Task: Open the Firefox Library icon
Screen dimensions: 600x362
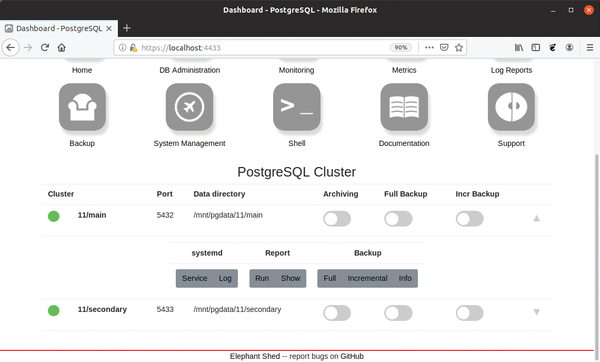Action: (x=519, y=47)
